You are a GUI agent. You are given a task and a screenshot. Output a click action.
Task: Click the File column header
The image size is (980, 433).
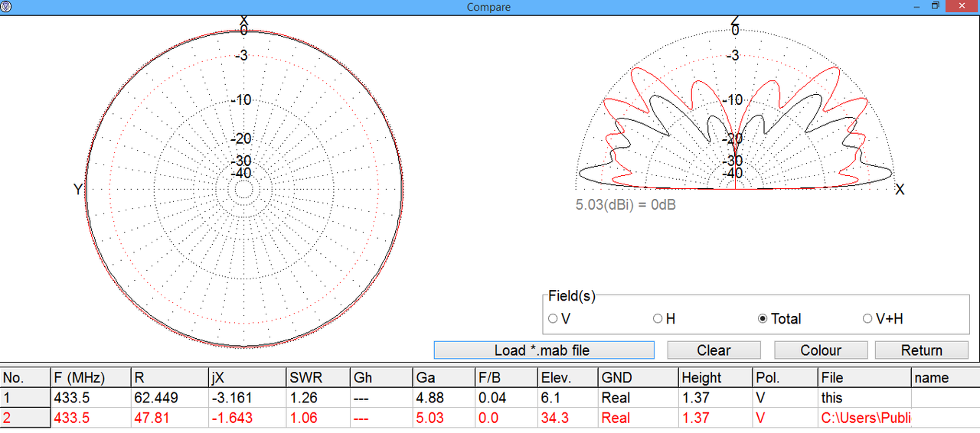[x=864, y=378]
